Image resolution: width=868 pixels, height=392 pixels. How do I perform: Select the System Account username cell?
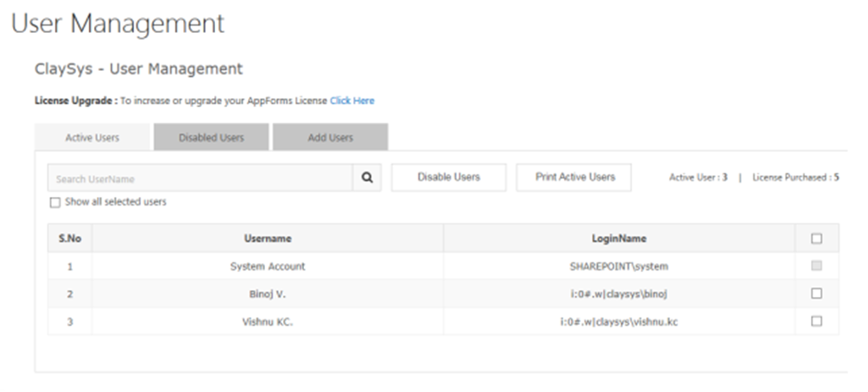tap(268, 266)
